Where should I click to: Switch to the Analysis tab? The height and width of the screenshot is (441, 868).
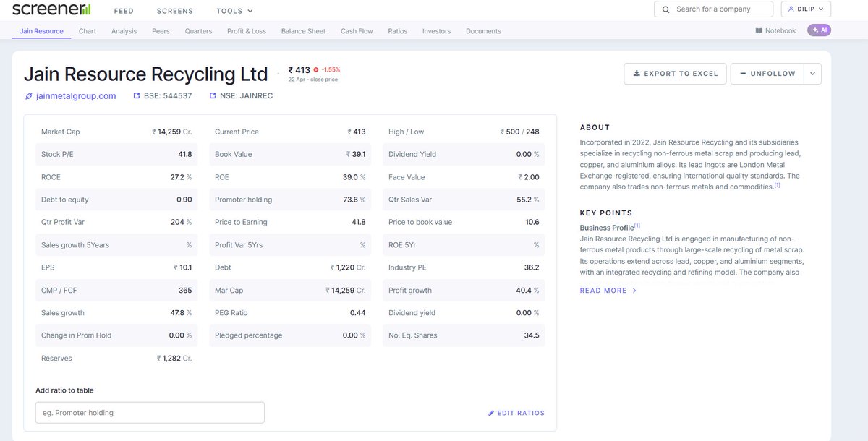click(124, 31)
